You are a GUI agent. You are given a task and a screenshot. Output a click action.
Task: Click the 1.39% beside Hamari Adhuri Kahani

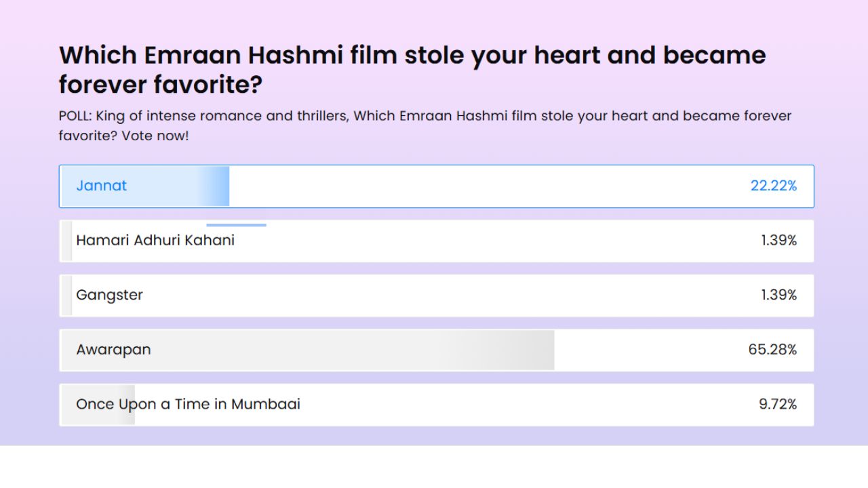tap(778, 241)
